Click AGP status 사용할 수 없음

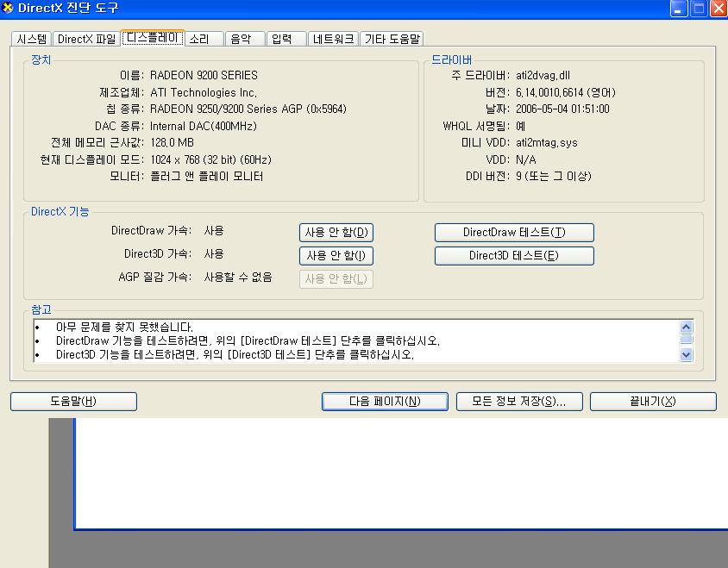pos(238,277)
